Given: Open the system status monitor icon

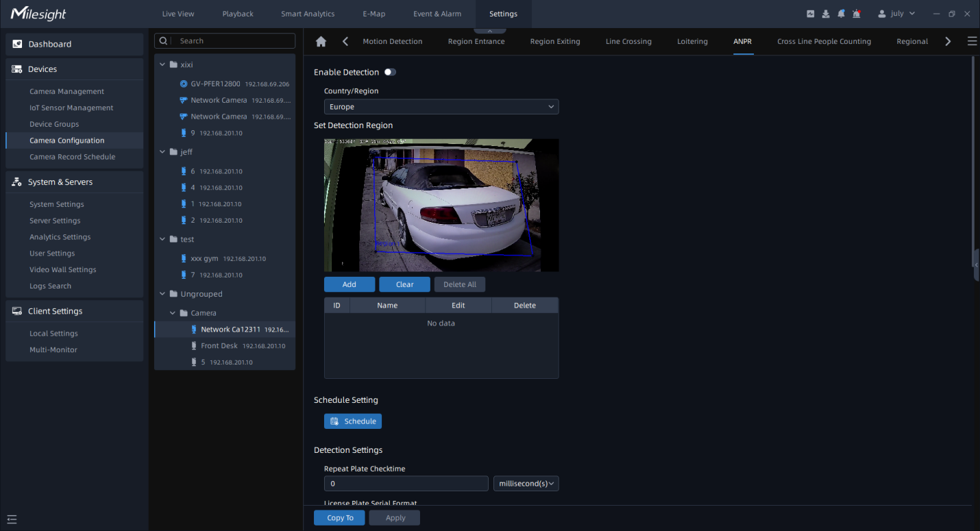Looking at the screenshot, I should pyautogui.click(x=811, y=14).
